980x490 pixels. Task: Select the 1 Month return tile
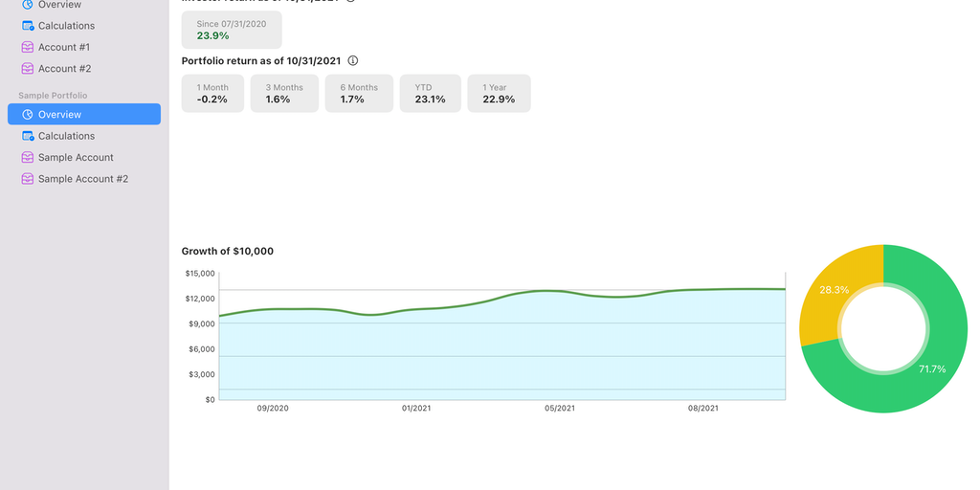pos(212,94)
